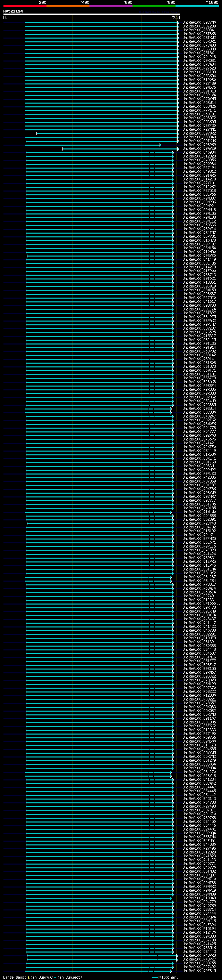Select the UniRef100_B7FHZ5 label
This screenshot has width=222, height=980.
[x=199, y=539]
